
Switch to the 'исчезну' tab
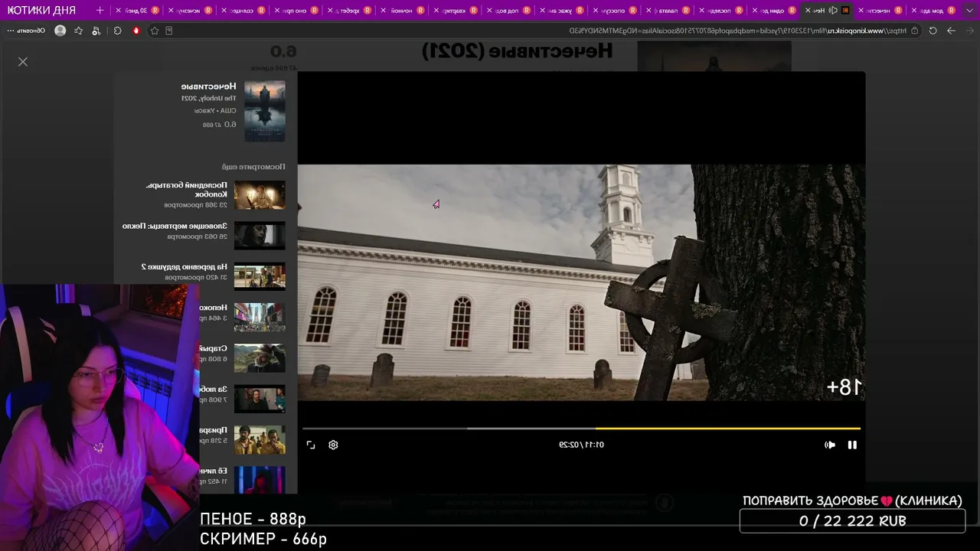191,11
